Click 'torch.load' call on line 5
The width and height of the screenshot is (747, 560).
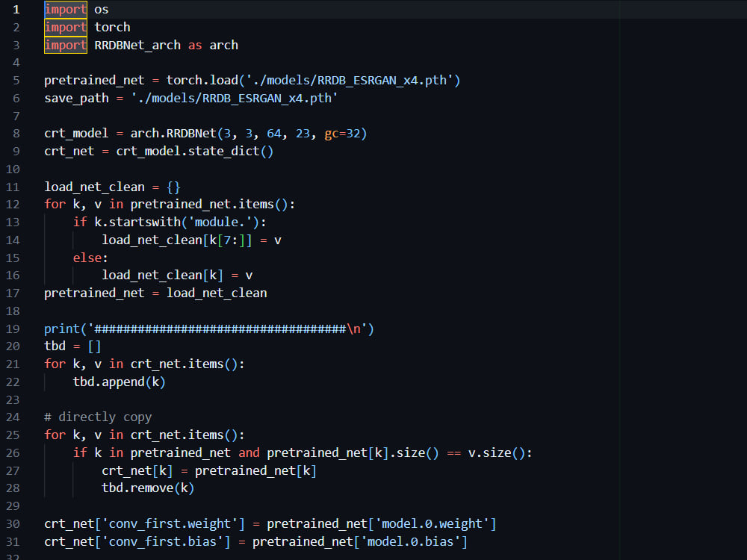[x=202, y=80]
